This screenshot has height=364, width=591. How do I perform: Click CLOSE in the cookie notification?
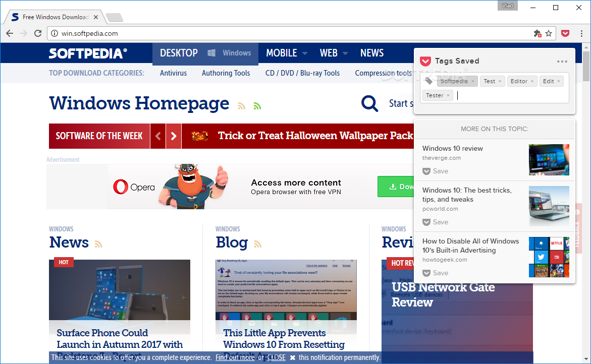276,357
